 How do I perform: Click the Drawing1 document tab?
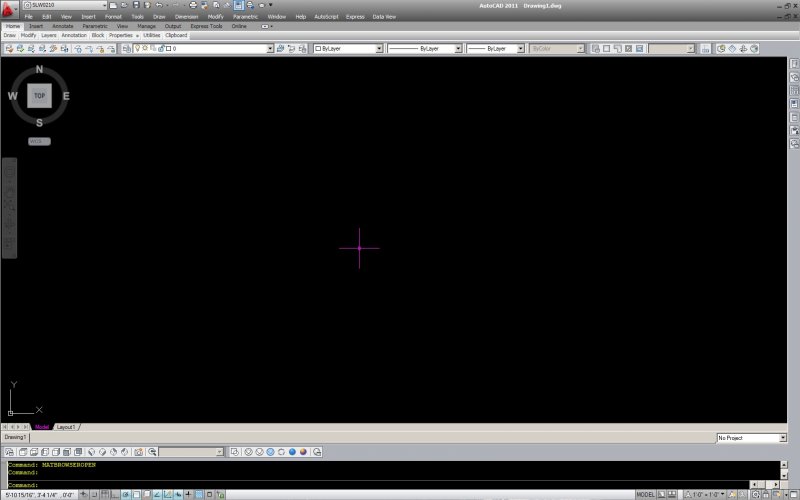[x=15, y=438]
